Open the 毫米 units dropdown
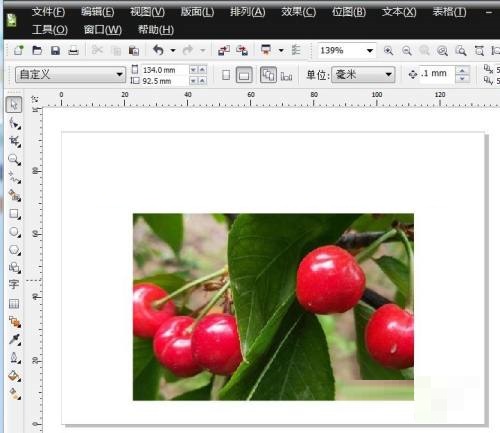The image size is (500, 433). click(x=363, y=74)
